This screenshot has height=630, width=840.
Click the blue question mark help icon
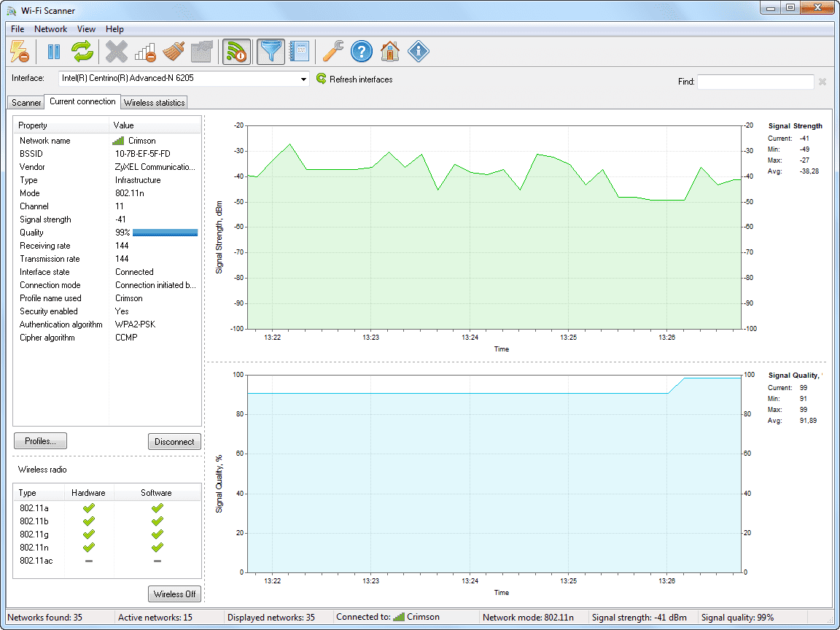coord(362,52)
